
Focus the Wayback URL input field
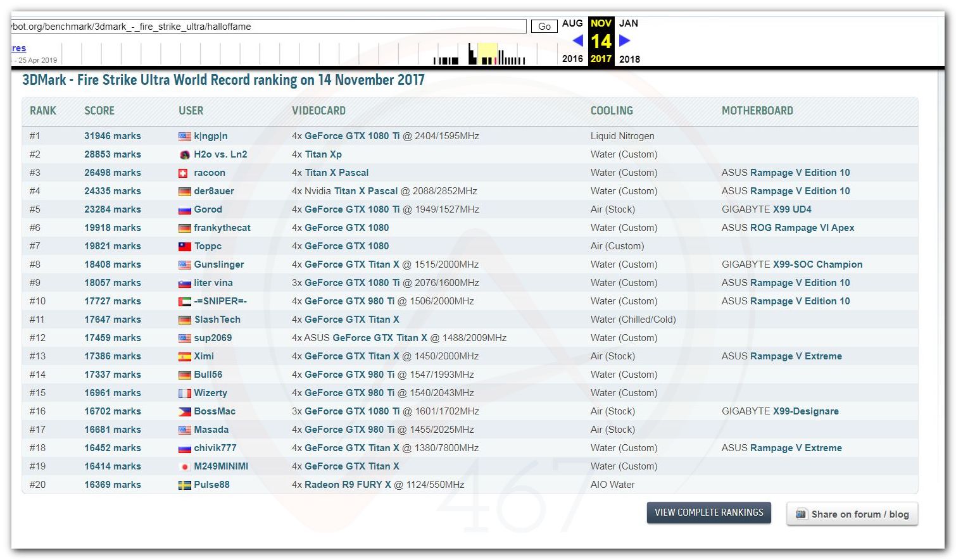[268, 26]
